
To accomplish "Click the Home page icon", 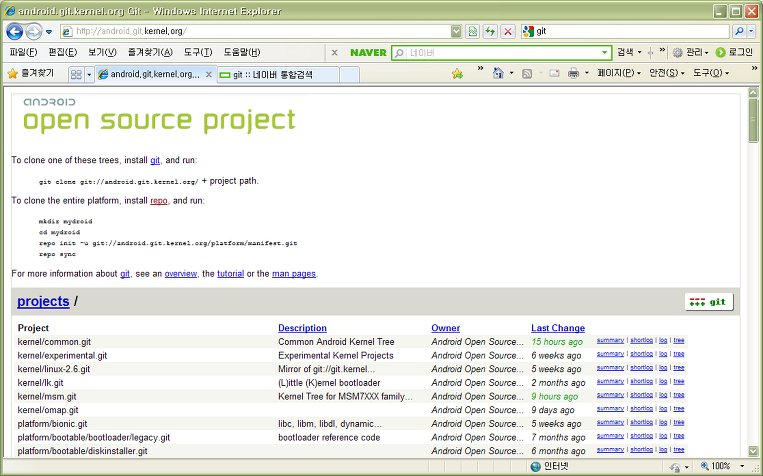I will point(498,73).
